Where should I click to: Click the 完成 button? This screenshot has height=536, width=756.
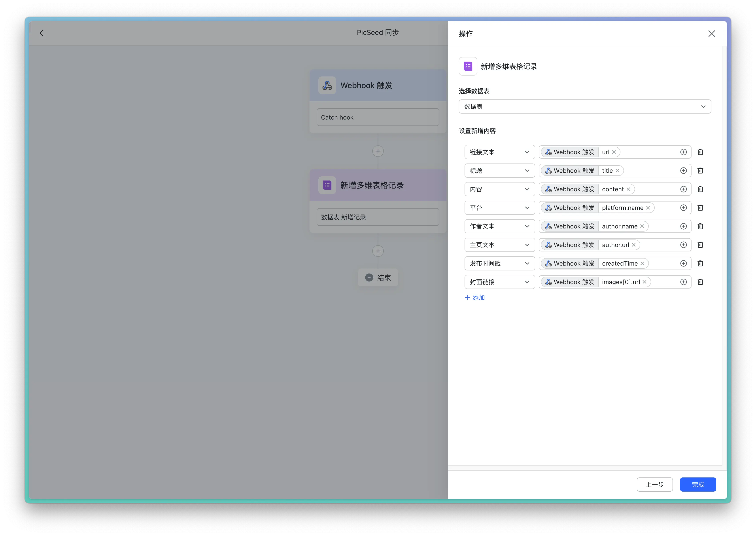[698, 485]
